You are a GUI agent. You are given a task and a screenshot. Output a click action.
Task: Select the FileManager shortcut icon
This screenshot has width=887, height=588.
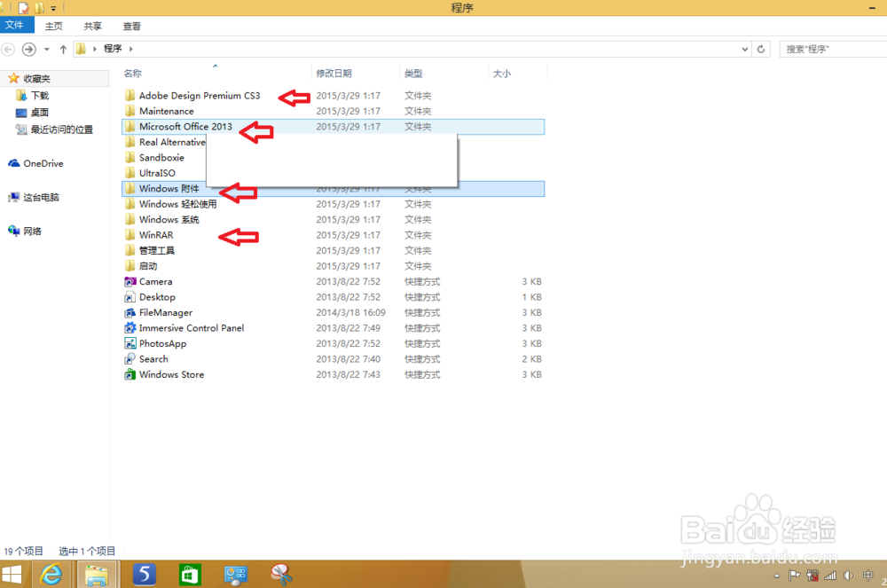[x=130, y=313]
